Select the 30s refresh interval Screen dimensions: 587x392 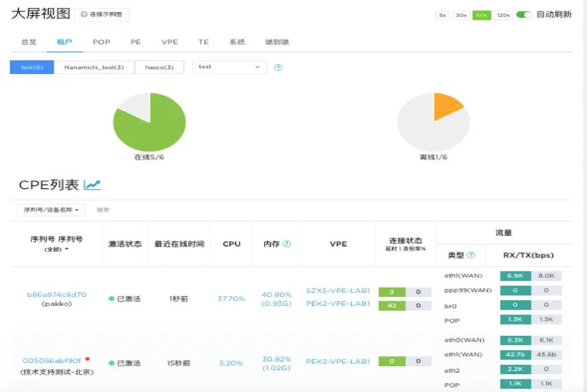click(461, 15)
